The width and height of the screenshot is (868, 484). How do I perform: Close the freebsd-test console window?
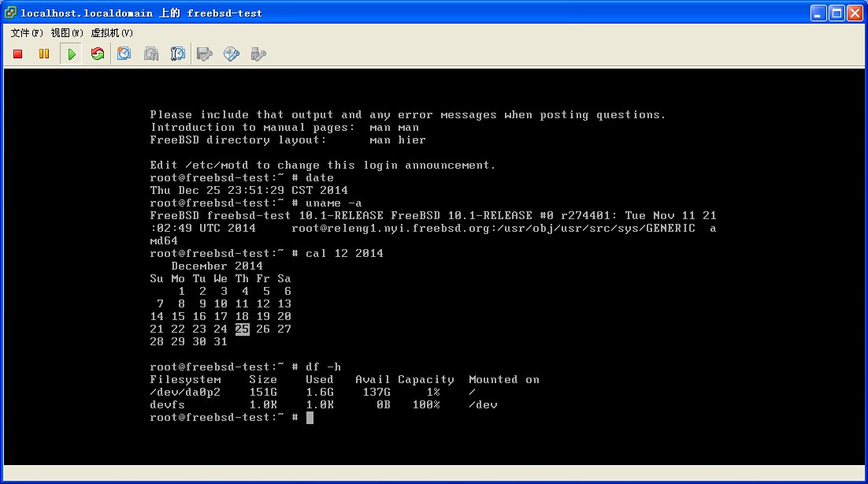855,13
